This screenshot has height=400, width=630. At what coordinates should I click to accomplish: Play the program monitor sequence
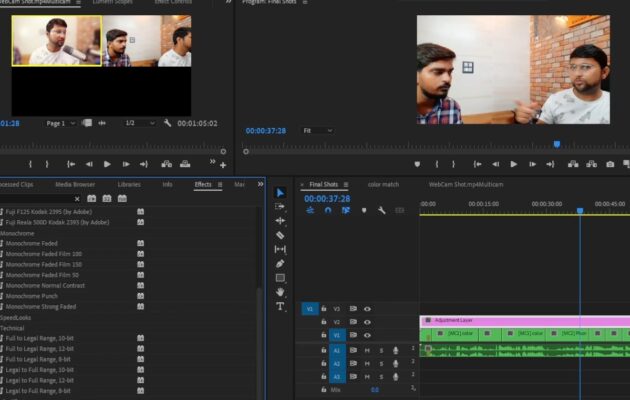click(514, 164)
